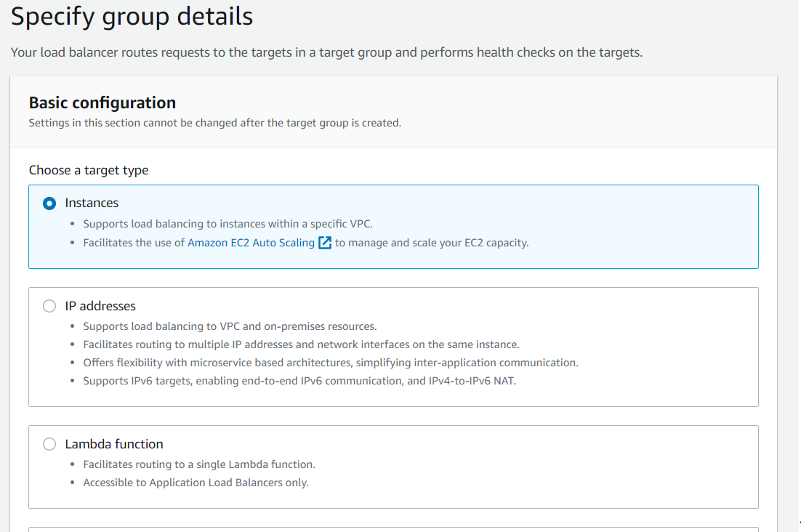The width and height of the screenshot is (801, 532).
Task: Click the external link icon beside Auto Scaling
Action: coord(325,243)
